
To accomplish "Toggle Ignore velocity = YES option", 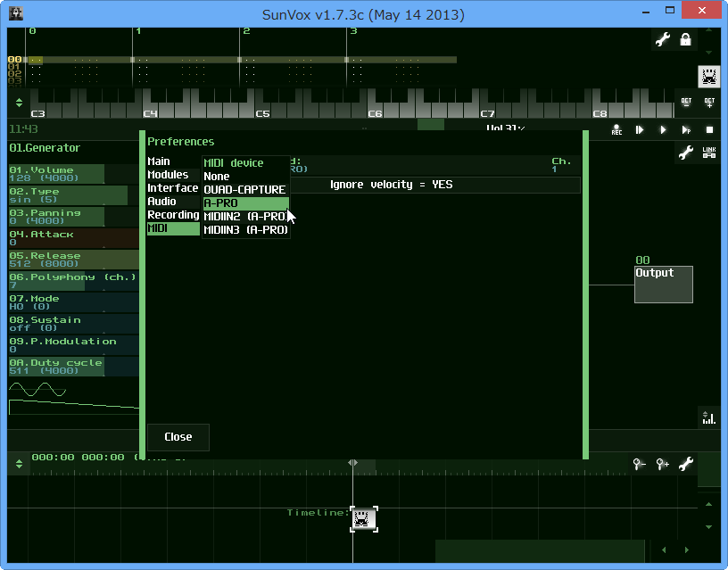I will (x=391, y=185).
